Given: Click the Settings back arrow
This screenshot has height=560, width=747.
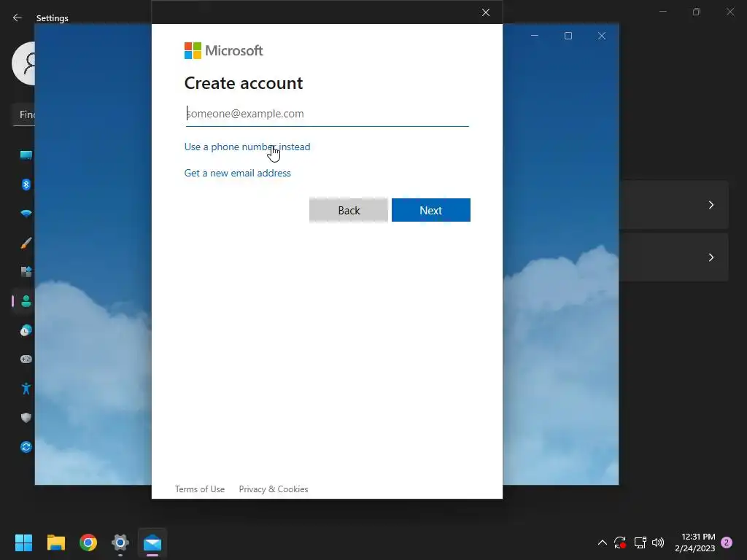Looking at the screenshot, I should [x=18, y=17].
